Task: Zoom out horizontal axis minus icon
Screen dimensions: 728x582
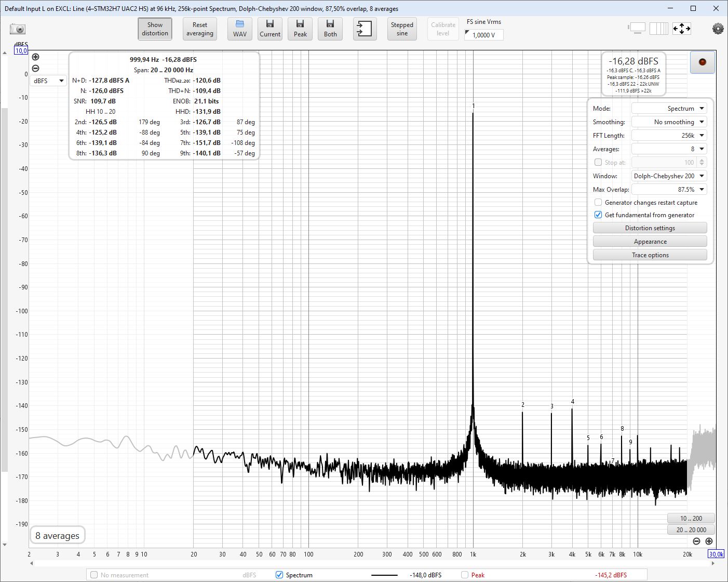Action: click(696, 541)
